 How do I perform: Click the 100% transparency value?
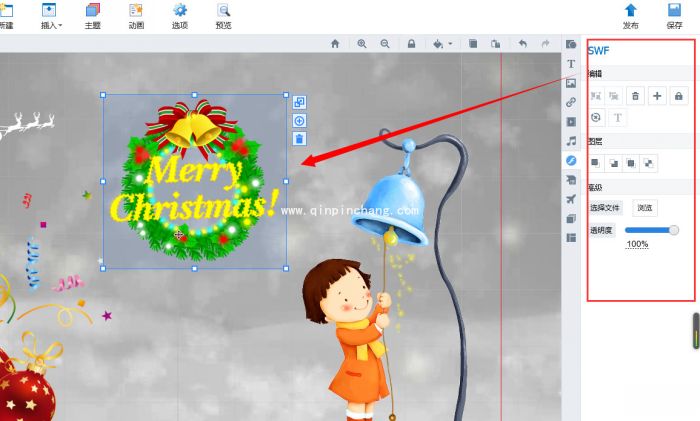click(637, 244)
